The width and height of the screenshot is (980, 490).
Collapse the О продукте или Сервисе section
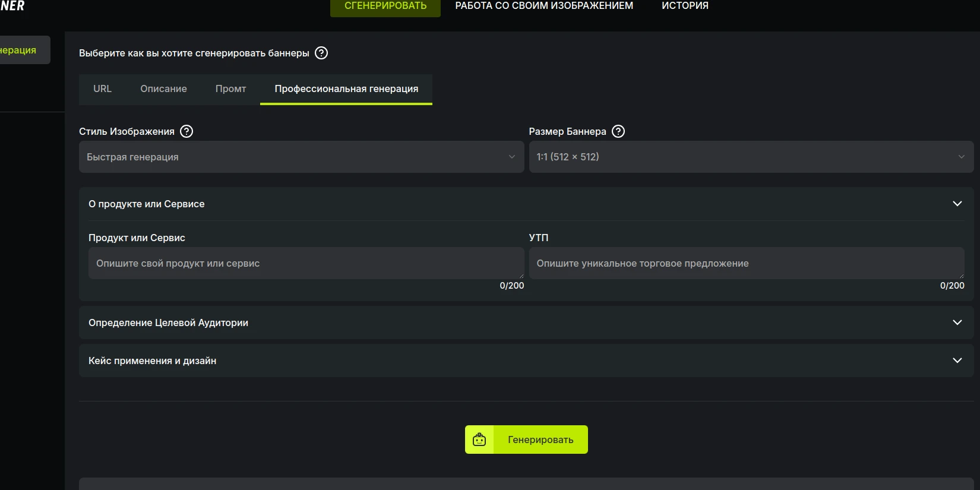tap(957, 204)
